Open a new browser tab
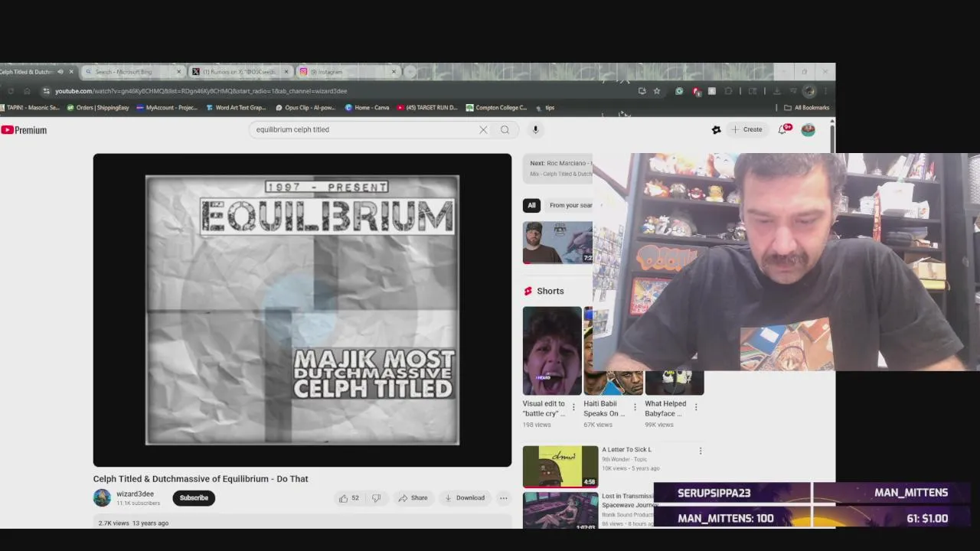 410,72
